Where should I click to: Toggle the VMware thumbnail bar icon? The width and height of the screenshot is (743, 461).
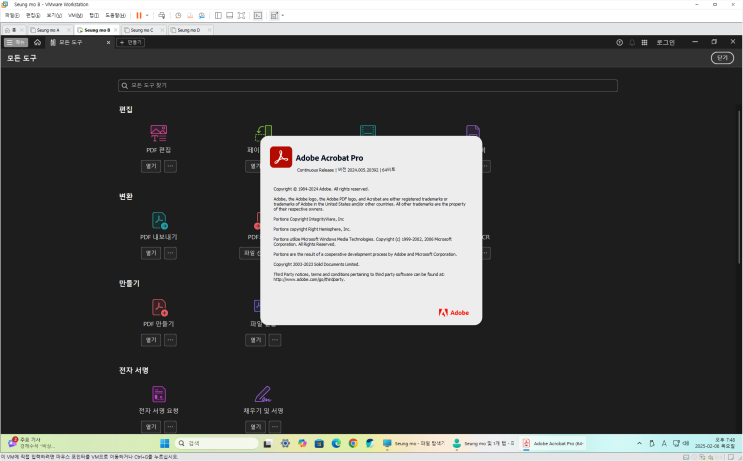(229, 15)
